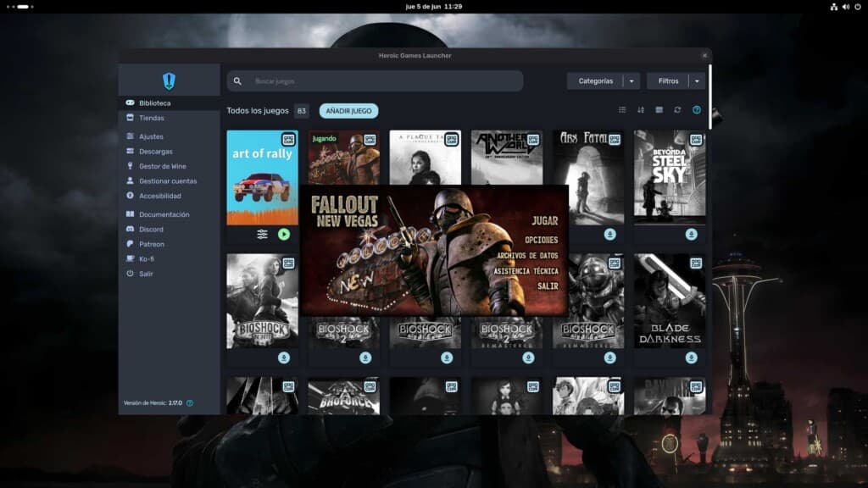
Task: Click the store badge on art of rally cover
Action: pos(288,140)
